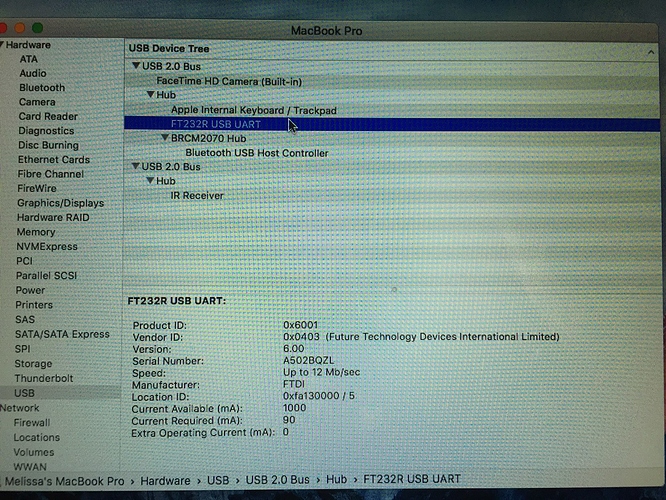This screenshot has height=500, width=666.
Task: Click the Serial Number A502BQZL
Action: [308, 360]
